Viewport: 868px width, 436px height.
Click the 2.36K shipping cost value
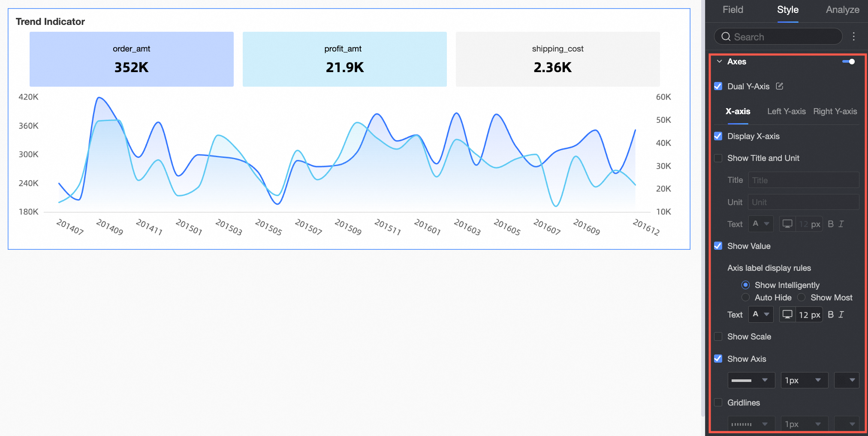click(x=552, y=67)
